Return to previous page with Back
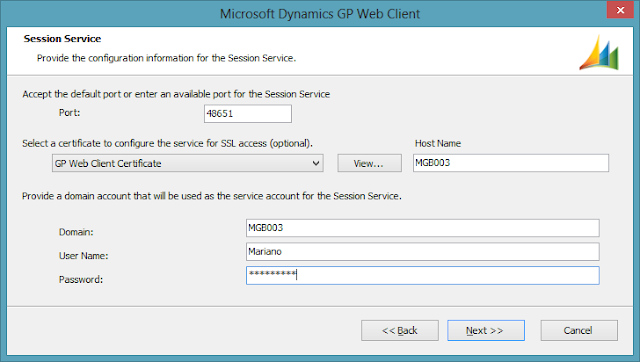640x362 pixels. tap(400, 330)
